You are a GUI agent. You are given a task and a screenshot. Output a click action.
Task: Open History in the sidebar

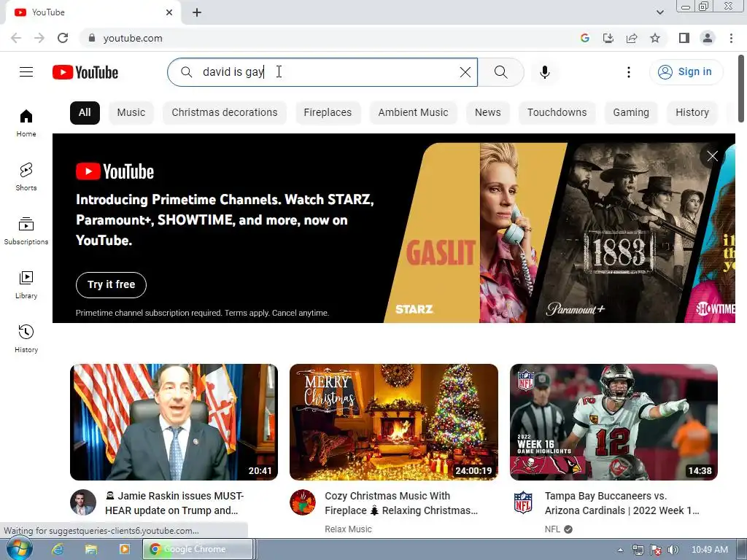26,338
